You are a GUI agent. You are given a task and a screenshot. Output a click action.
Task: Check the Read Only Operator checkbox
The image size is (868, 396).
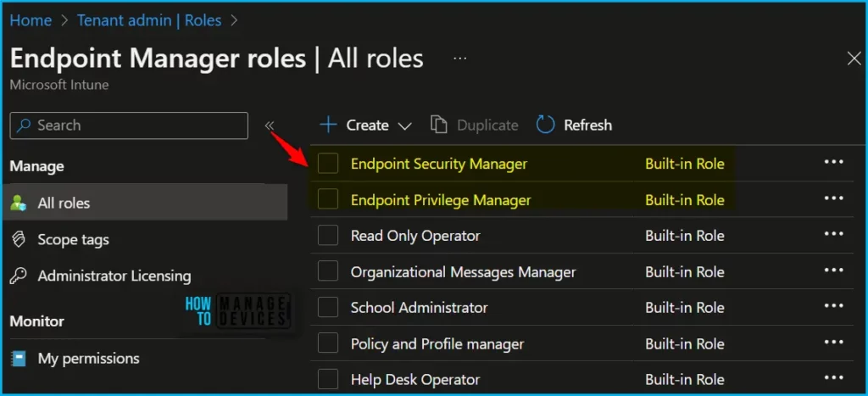pos(328,236)
